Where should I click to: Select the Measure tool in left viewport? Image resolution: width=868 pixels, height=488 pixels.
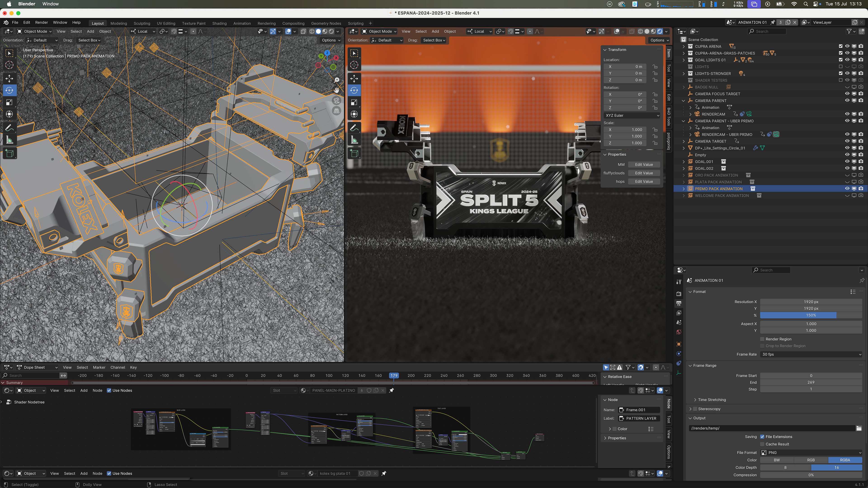(9, 140)
